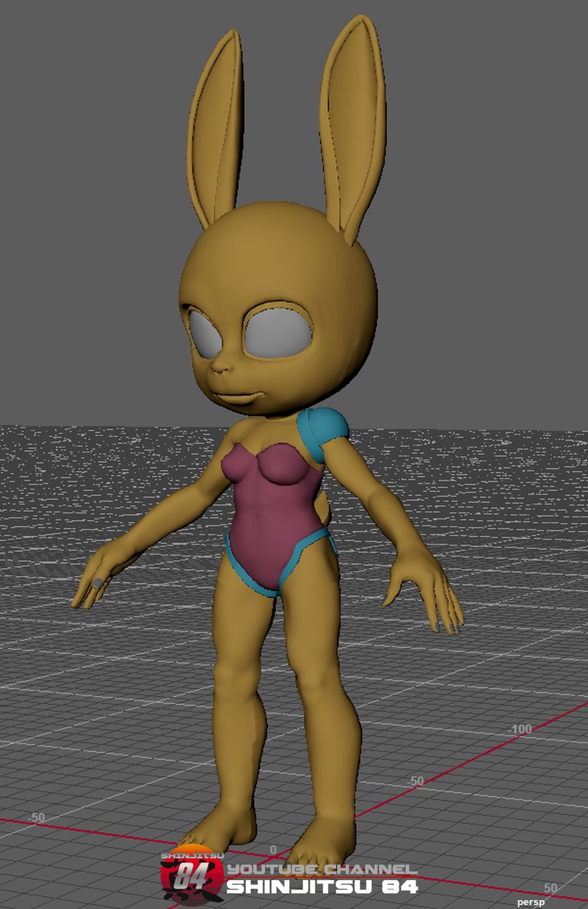Click the persp camera label
The image size is (588, 909).
click(x=530, y=902)
